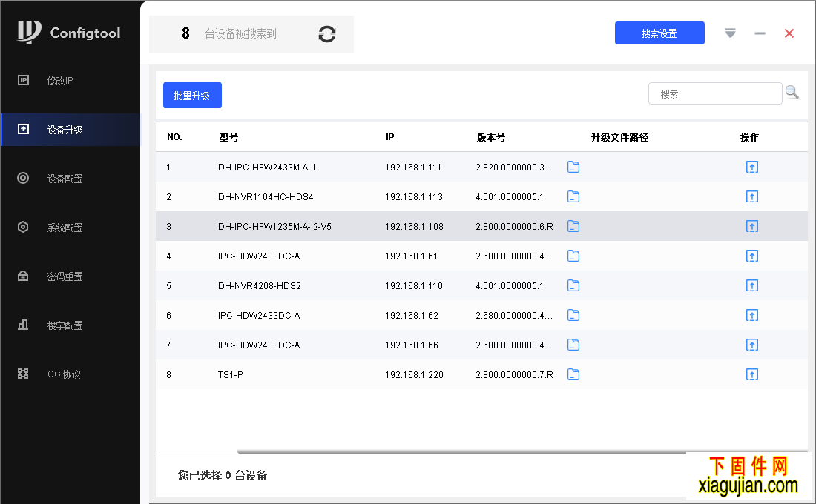Start upgrade for TS1-P device
This screenshot has width=816, height=504.
[752, 374]
